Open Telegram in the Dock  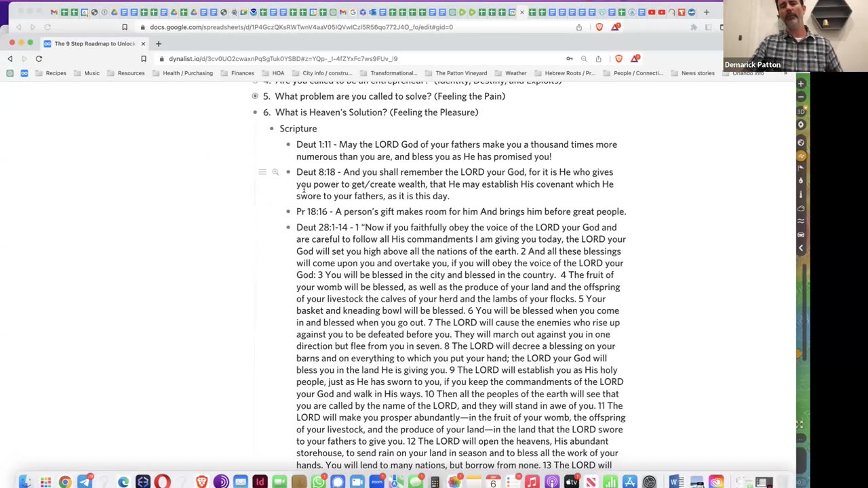(x=85, y=482)
